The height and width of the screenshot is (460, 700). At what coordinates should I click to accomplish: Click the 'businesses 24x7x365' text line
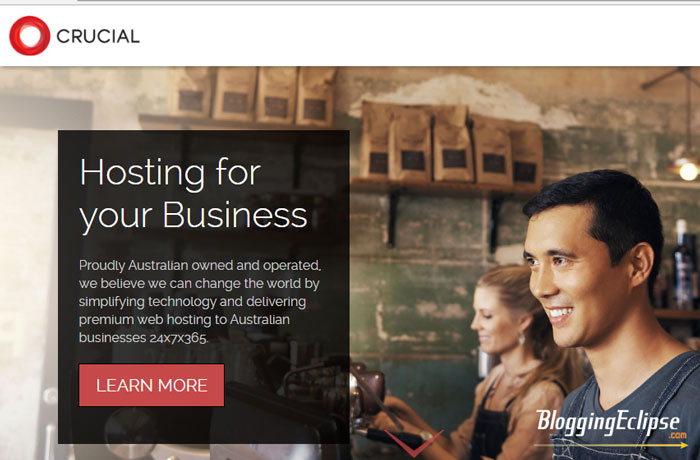coord(143,338)
